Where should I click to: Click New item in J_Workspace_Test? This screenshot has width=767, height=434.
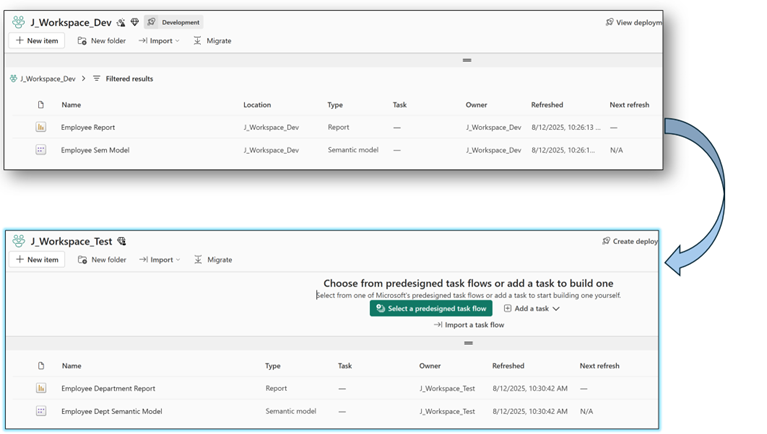tap(37, 259)
